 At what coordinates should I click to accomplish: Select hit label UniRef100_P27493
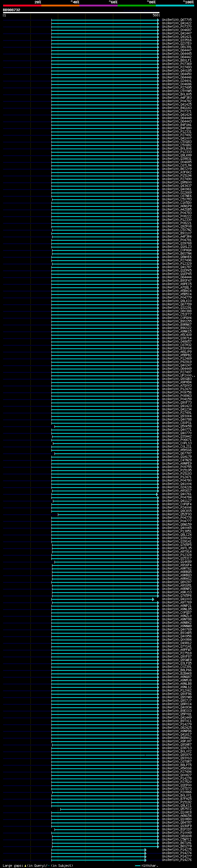point(177,67)
